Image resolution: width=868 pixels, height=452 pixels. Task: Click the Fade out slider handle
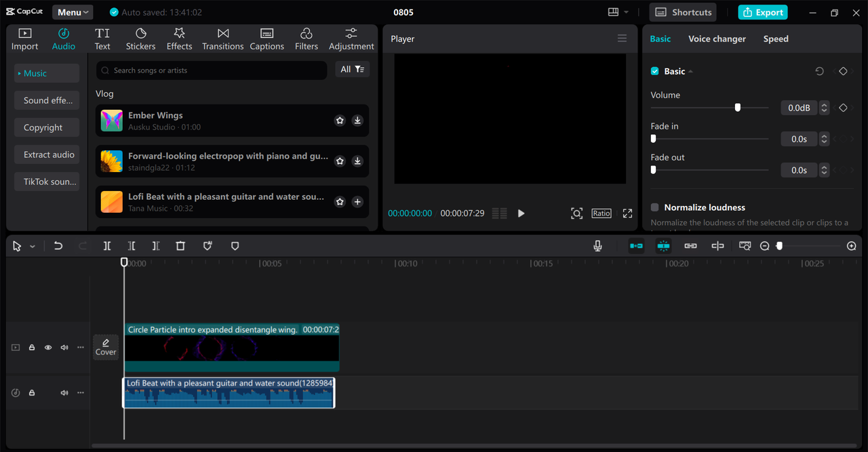(x=653, y=170)
